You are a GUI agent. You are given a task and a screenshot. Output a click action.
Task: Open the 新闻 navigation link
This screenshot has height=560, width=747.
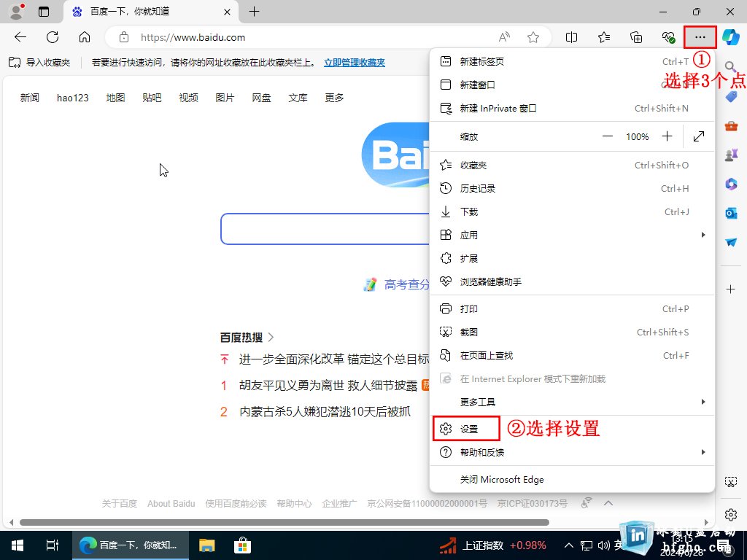pyautogui.click(x=29, y=98)
